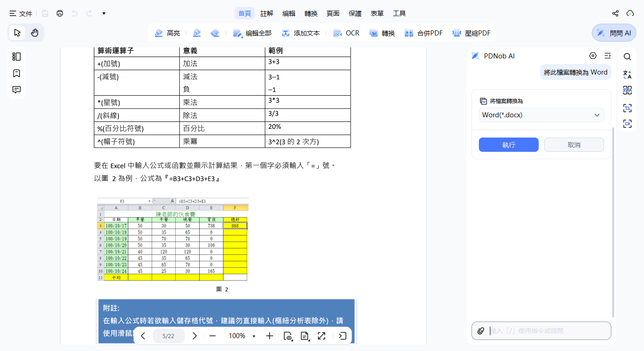Click the 圖 2 caption
644x351 pixels.
click(222, 289)
